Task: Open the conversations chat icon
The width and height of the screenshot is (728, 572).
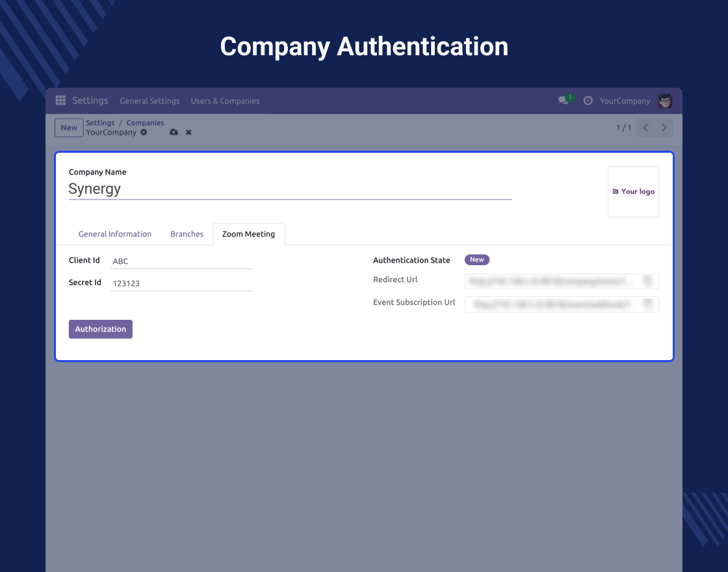Action: coord(563,101)
